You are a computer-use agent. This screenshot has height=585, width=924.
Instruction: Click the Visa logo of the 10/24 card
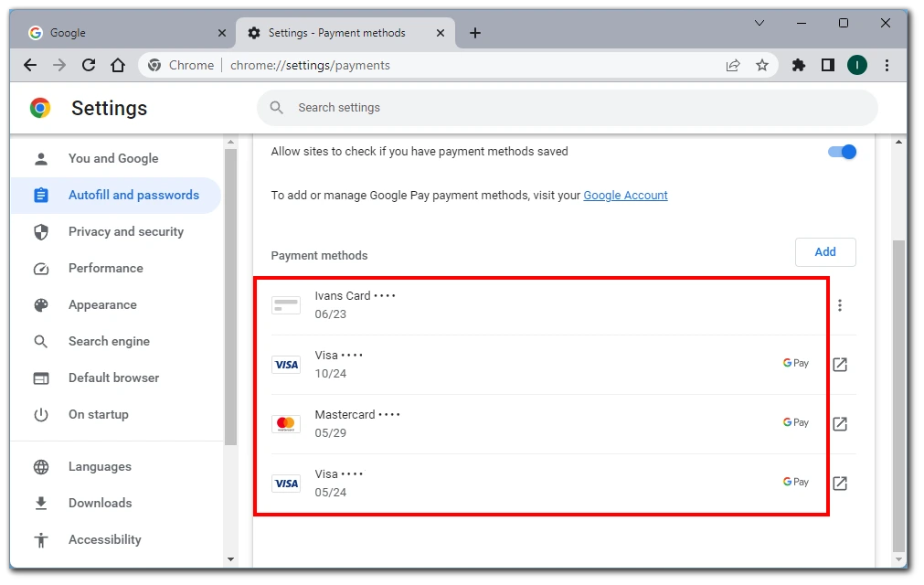[286, 365]
